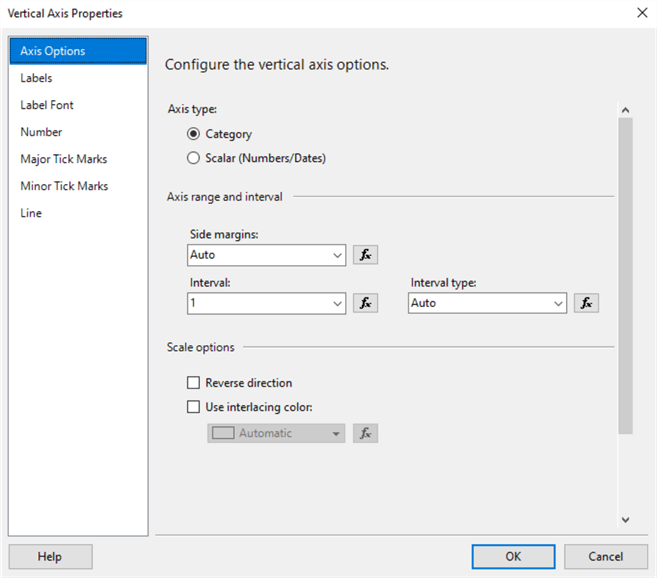Select Scalar (Numbers/Dates) axis type
Viewport: 657px width, 578px height.
point(194,158)
